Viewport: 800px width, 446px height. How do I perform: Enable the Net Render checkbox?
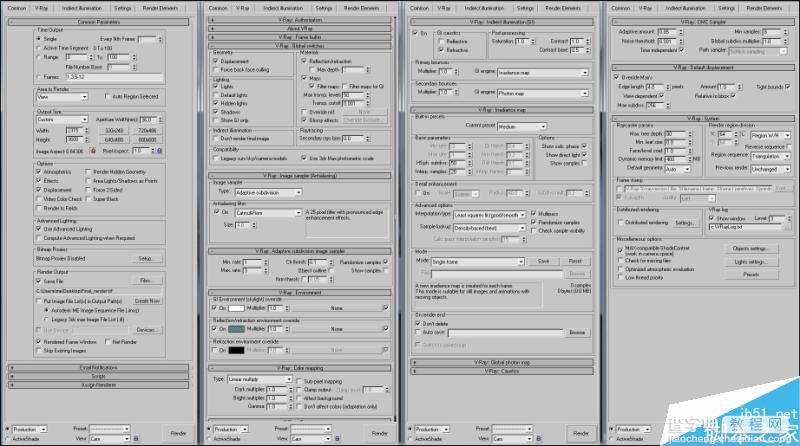[107, 342]
